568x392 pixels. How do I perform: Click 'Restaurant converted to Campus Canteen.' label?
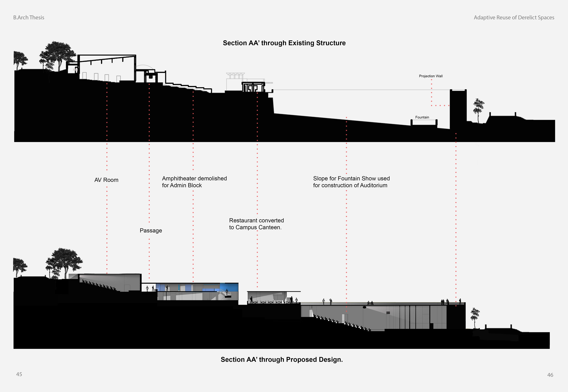(x=256, y=224)
